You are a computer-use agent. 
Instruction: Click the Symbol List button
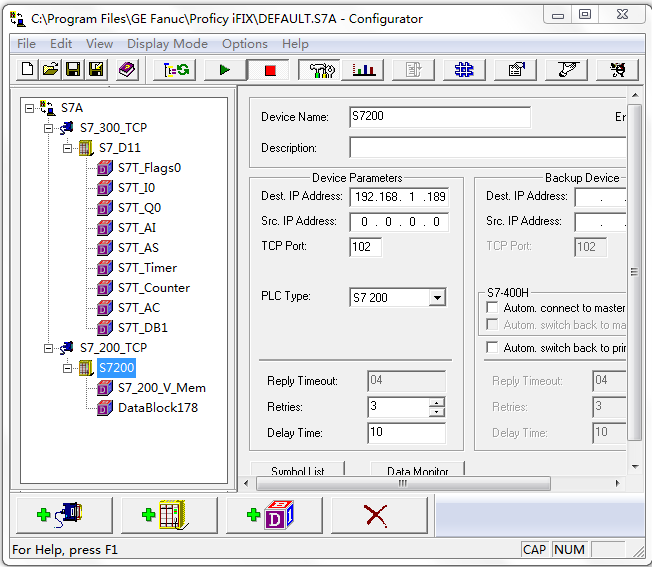click(297, 469)
